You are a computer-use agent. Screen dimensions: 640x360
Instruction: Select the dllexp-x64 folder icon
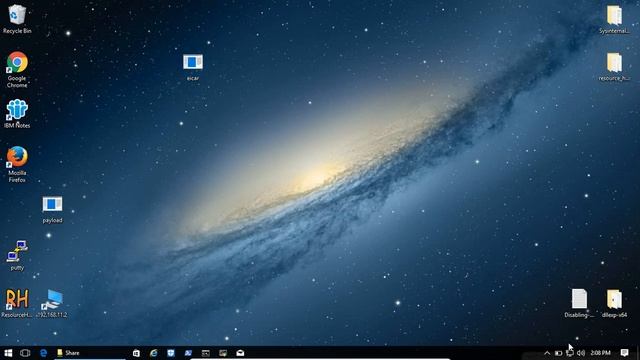pyautogui.click(x=614, y=303)
